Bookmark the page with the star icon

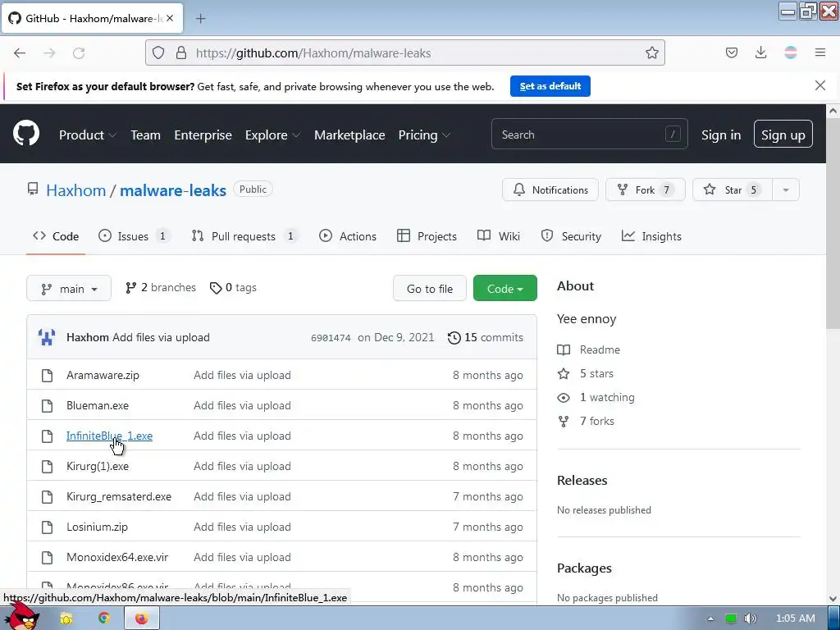coord(652,52)
